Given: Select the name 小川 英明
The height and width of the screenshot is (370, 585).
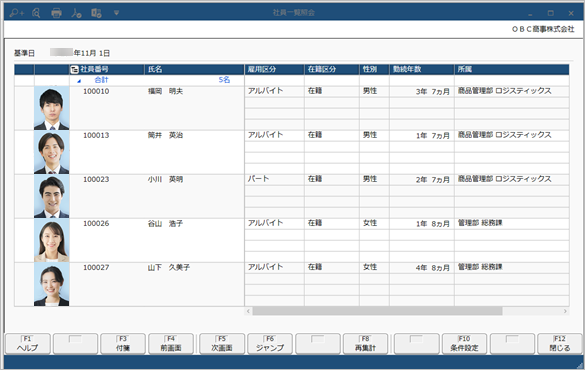Looking at the screenshot, I should (x=165, y=179).
